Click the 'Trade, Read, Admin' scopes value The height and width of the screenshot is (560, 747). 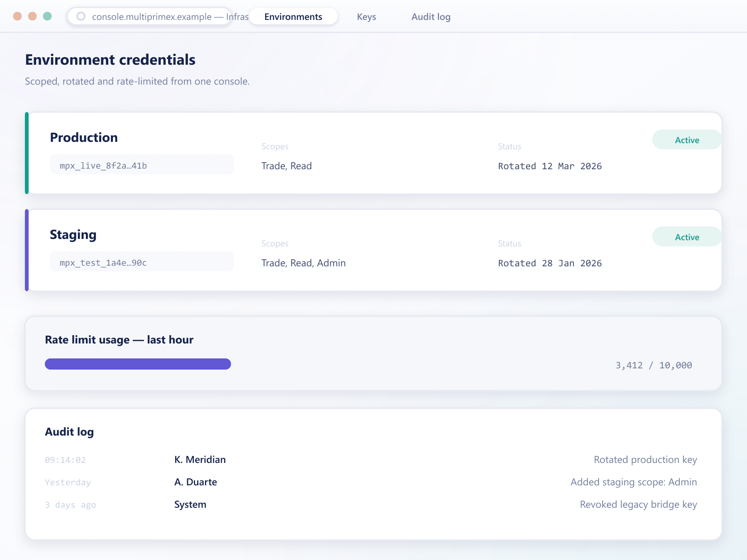(303, 263)
